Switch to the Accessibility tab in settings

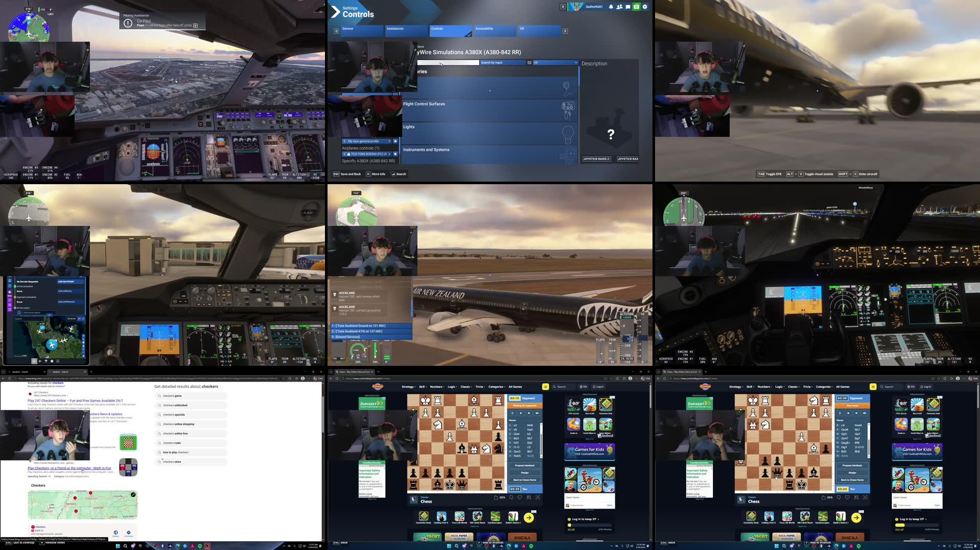coord(494,29)
